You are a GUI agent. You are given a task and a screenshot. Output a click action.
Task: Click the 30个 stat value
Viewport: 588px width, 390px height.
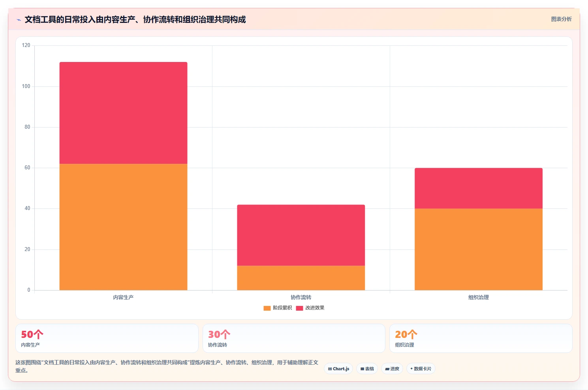[219, 334]
